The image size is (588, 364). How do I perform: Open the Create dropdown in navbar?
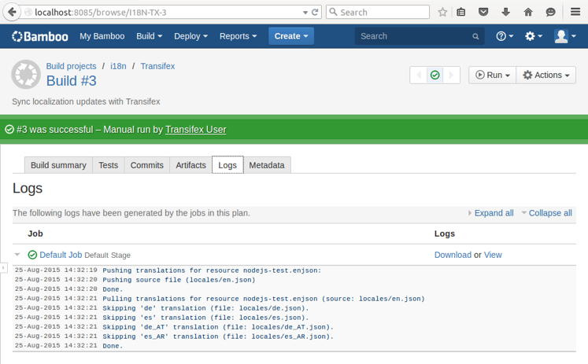pos(290,36)
